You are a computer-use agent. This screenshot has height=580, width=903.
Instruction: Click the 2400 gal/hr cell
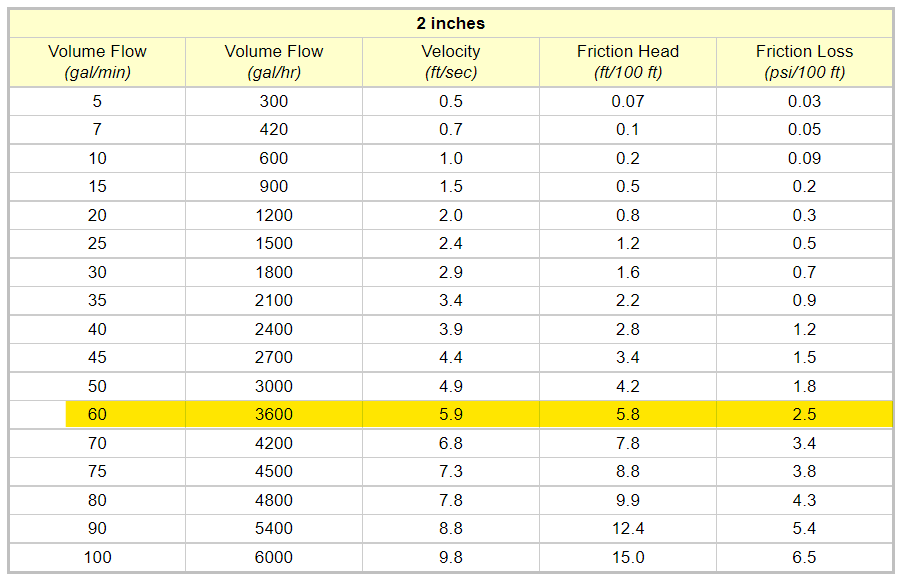tap(274, 329)
